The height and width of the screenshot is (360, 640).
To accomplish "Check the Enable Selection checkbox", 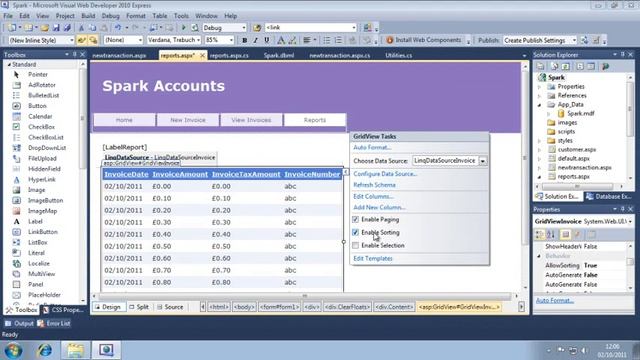I will coord(356,245).
